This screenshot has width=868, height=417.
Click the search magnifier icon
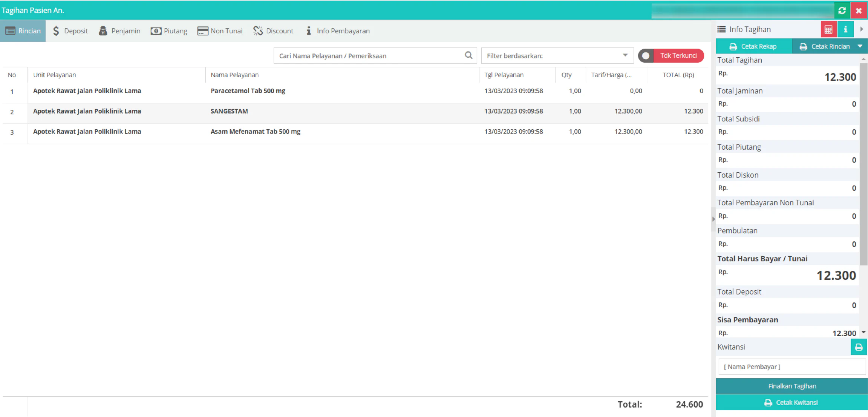(468, 55)
